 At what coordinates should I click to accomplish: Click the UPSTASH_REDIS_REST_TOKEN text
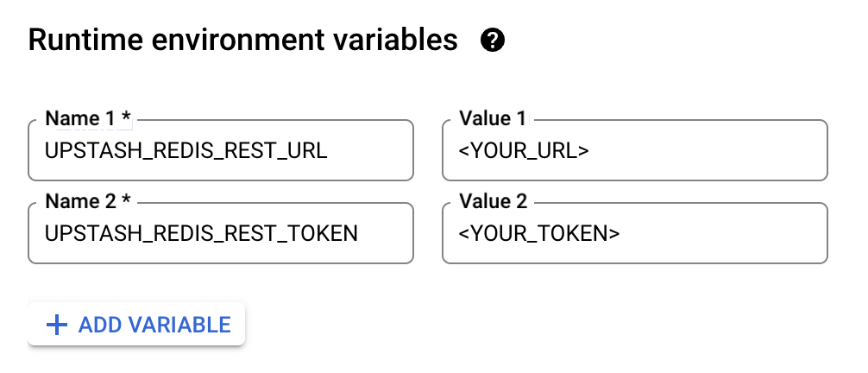(201, 233)
